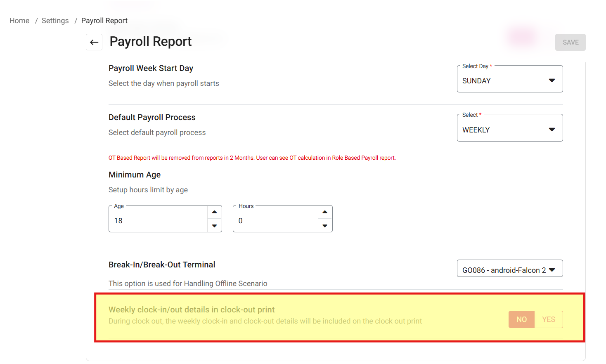
Task: Click the Payroll Report breadcrumb item
Action: pyautogui.click(x=104, y=21)
